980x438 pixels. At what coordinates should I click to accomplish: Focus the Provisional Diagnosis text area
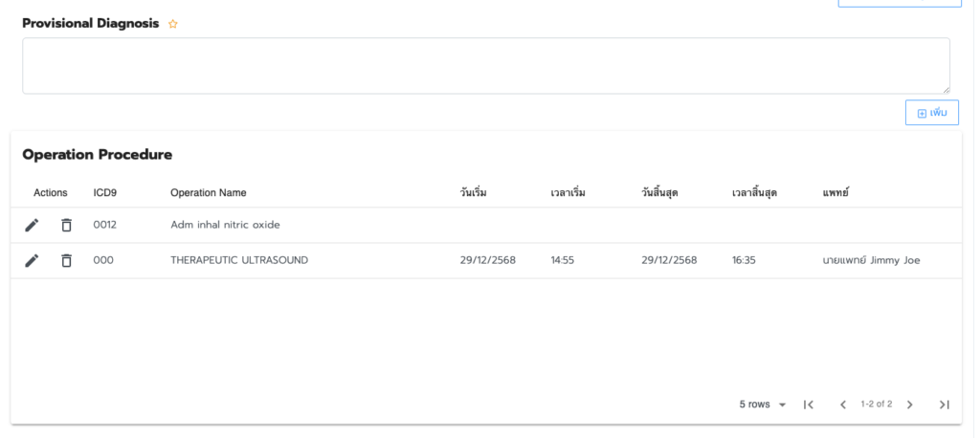485,66
